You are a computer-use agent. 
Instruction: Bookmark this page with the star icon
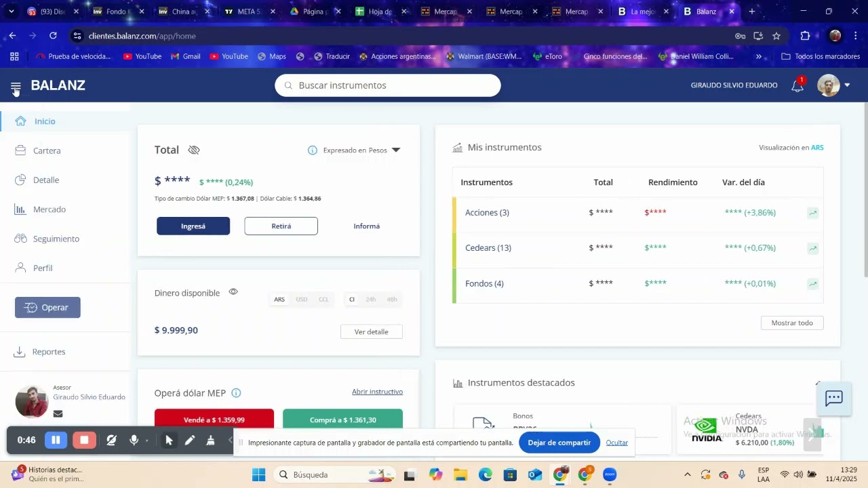click(776, 36)
